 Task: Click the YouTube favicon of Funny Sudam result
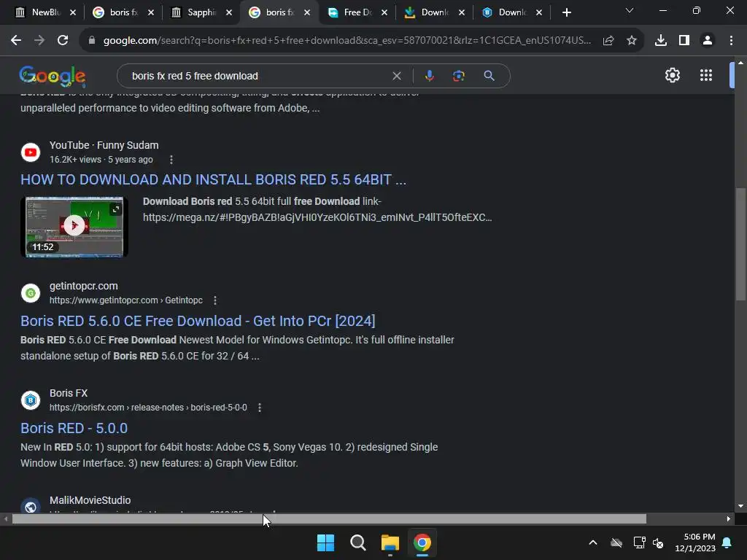point(31,152)
